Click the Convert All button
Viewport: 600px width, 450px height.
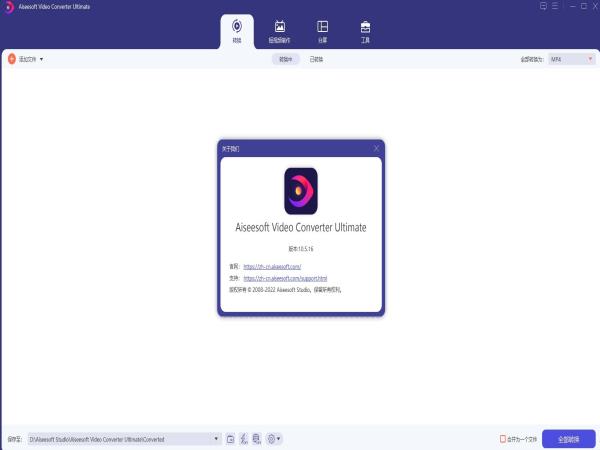568,439
